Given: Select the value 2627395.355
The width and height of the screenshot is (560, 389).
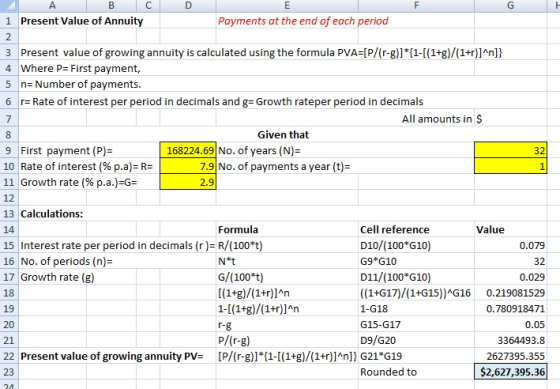Looking at the screenshot, I should coord(515,356).
